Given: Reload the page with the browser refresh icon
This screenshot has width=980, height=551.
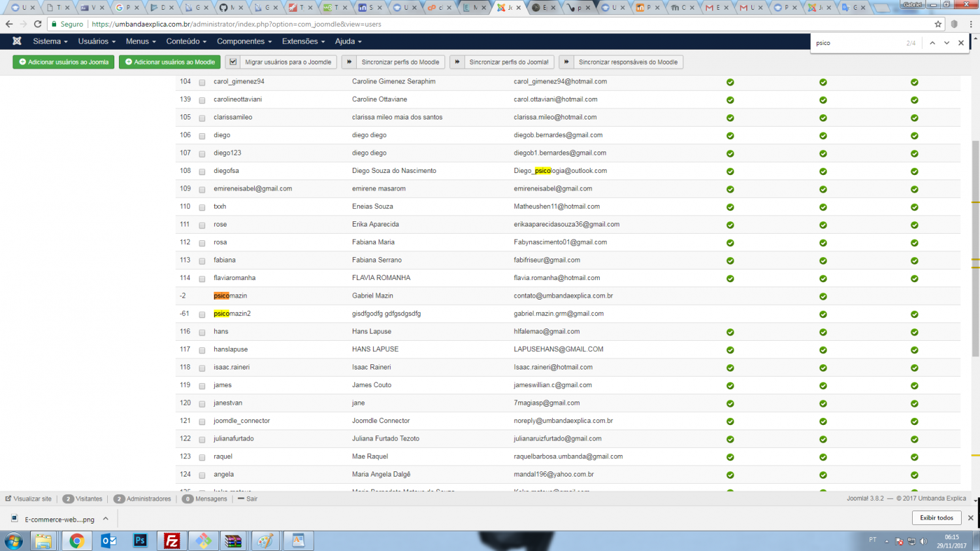Looking at the screenshot, I should pos(38,24).
